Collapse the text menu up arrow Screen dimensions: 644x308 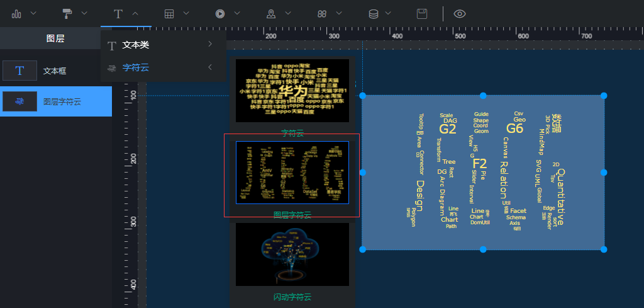(x=135, y=13)
